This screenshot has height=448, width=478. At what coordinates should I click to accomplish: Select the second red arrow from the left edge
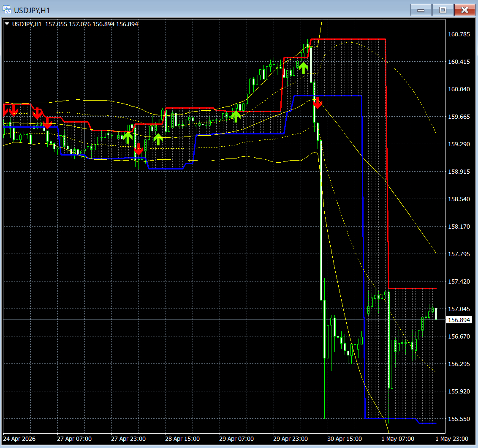pyautogui.click(x=14, y=110)
